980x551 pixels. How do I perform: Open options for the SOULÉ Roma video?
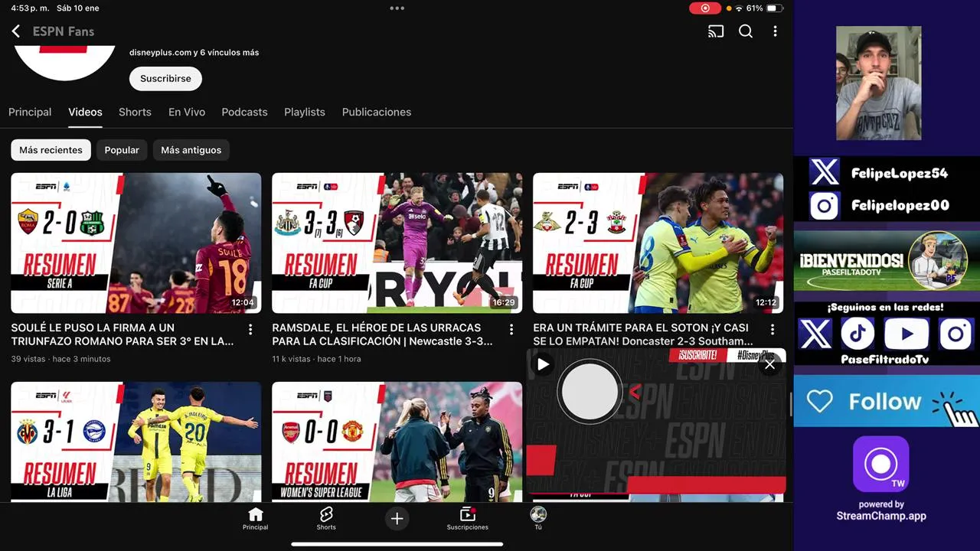click(x=250, y=330)
